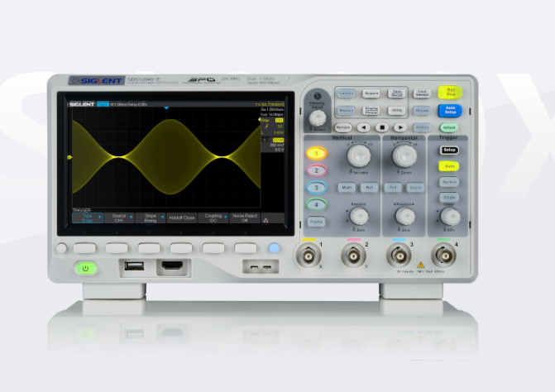Image resolution: width=555 pixels, height=392 pixels.
Task: Select Auto trigger mode button
Action: (449, 166)
